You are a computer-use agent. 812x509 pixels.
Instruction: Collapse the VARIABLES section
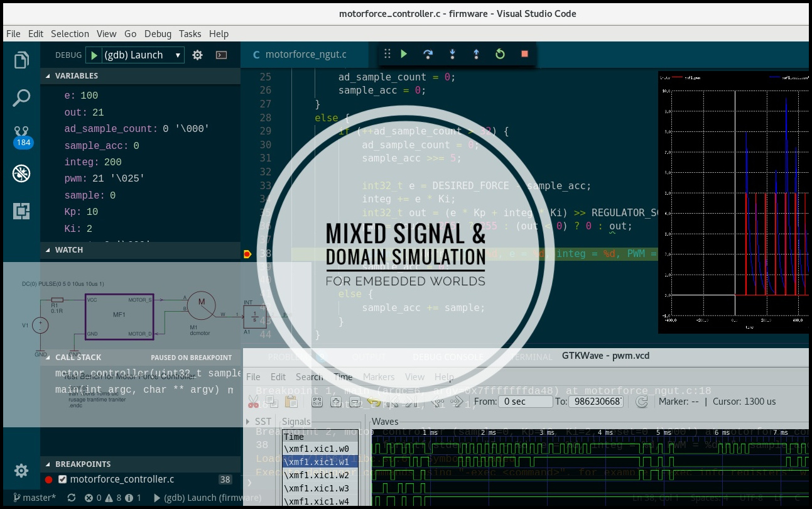[140, 75]
